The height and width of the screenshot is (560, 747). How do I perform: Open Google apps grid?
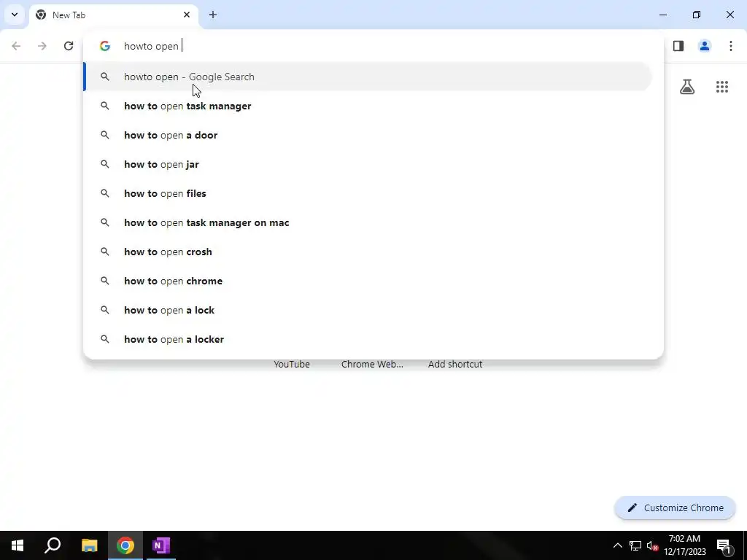(722, 87)
